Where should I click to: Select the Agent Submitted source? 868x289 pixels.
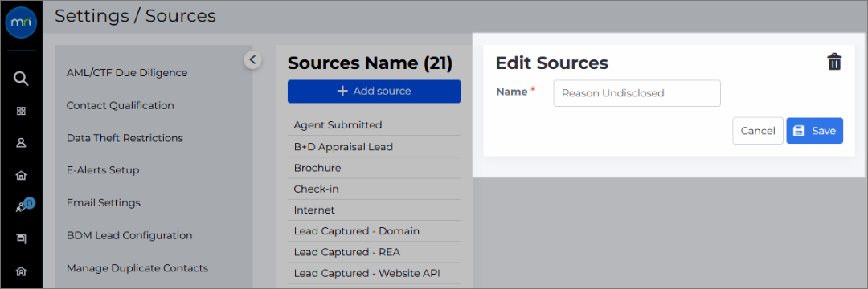coord(375,125)
